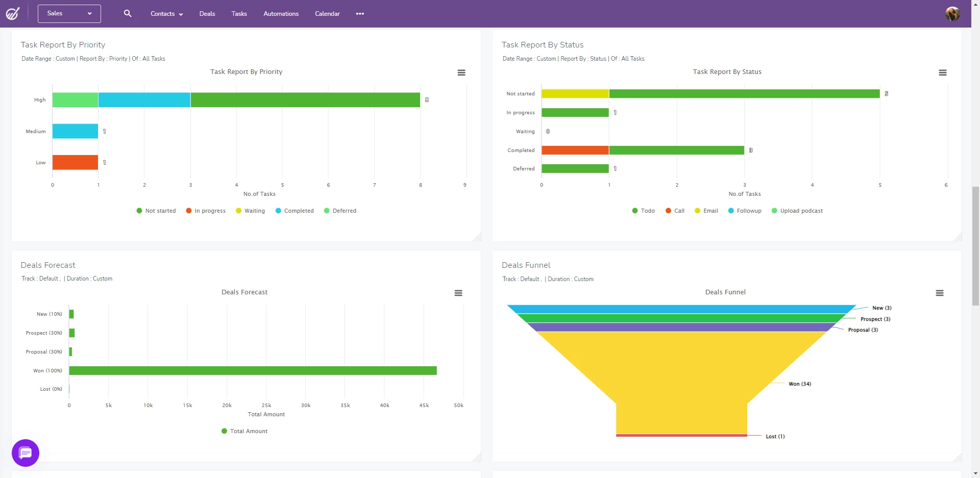Image resolution: width=980 pixels, height=478 pixels.
Task: Click the Deferred status bar
Action: 575,168
